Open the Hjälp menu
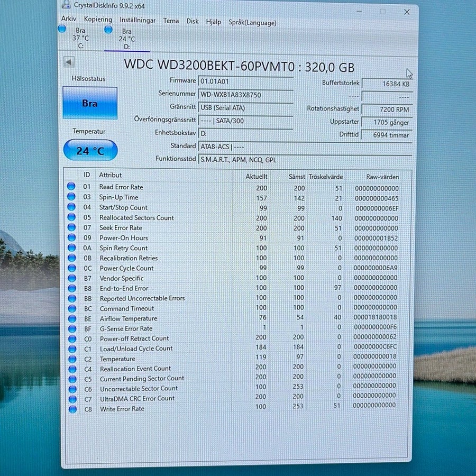The width and height of the screenshot is (476, 476). coord(214,22)
